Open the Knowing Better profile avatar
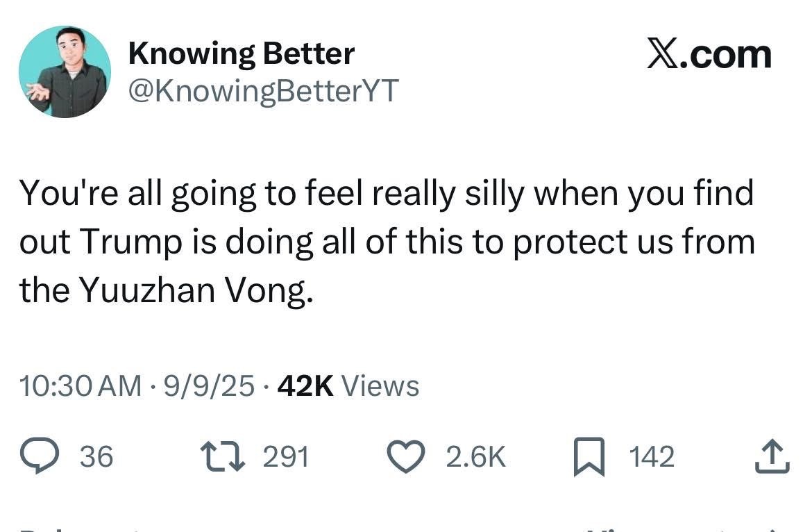Screen dimensions: 812x532 pyautogui.click(x=65, y=72)
